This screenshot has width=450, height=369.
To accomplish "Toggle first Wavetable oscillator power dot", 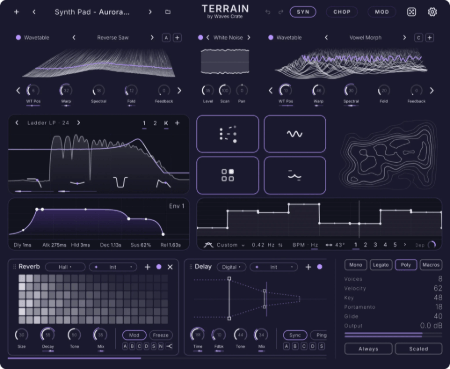I will click(x=18, y=38).
